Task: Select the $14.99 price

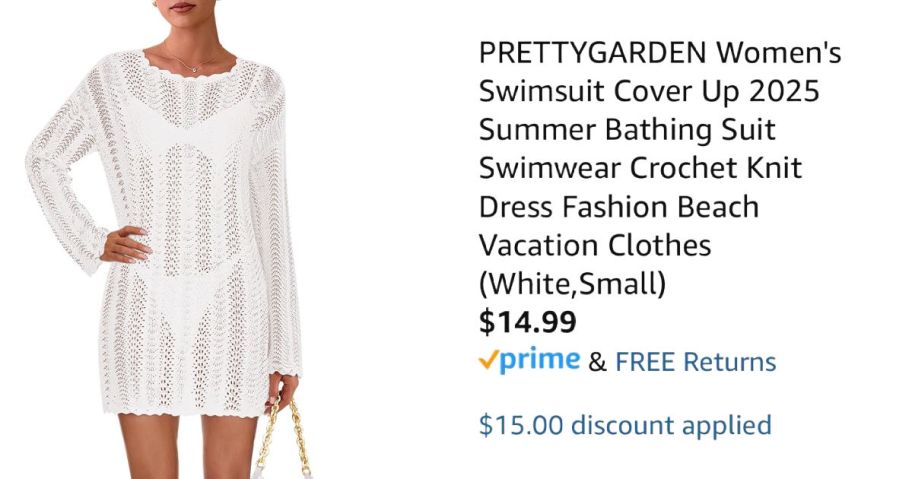Action: [x=528, y=322]
